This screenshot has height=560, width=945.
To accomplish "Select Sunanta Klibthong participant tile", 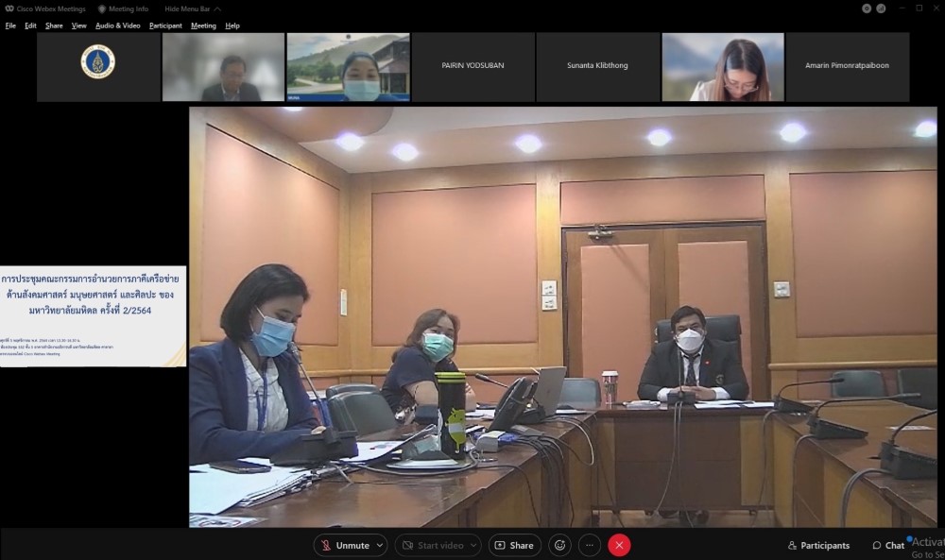I will (x=597, y=66).
